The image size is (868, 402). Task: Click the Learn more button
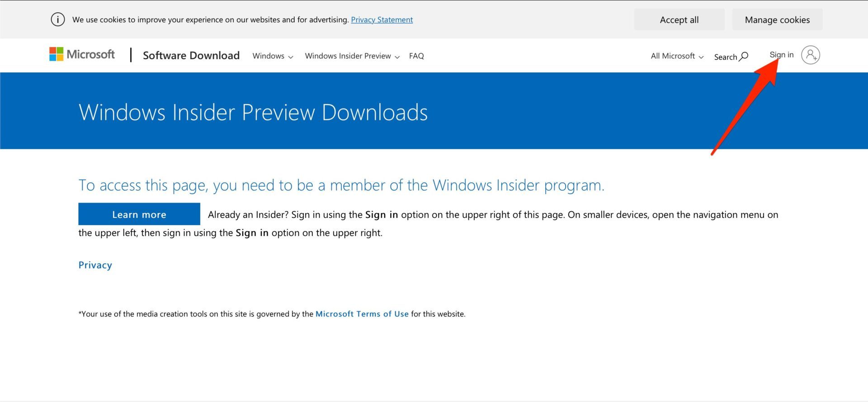[139, 214]
